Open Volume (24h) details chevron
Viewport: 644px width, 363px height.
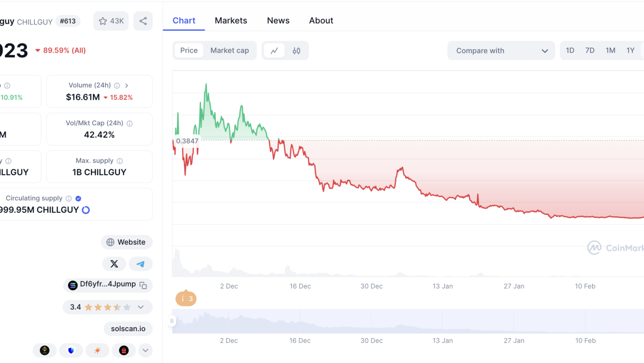127,85
